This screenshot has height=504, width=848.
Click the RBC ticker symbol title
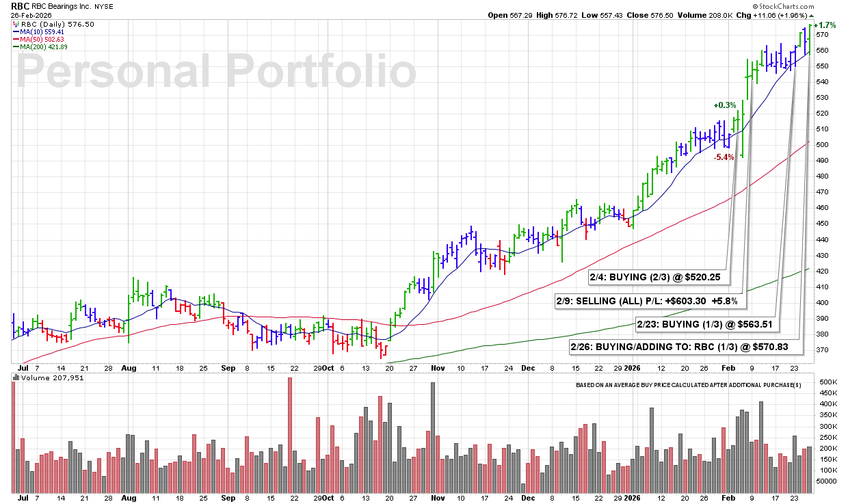click(x=21, y=5)
